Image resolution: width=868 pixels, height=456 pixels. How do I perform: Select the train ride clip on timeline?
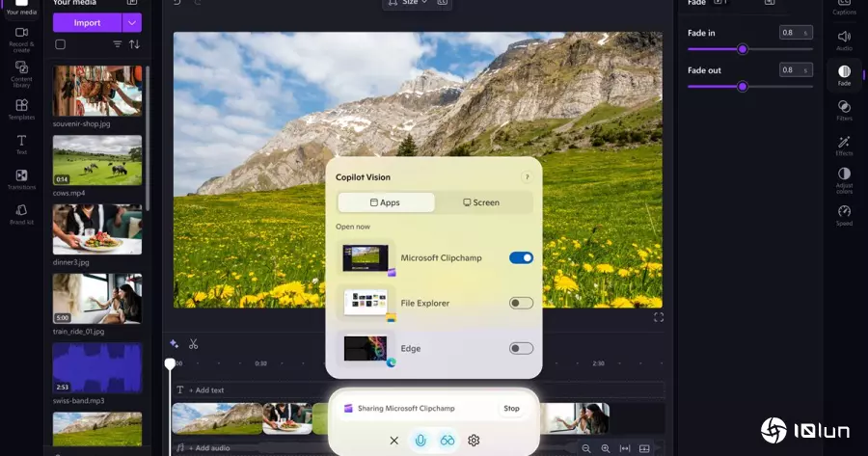point(575,418)
